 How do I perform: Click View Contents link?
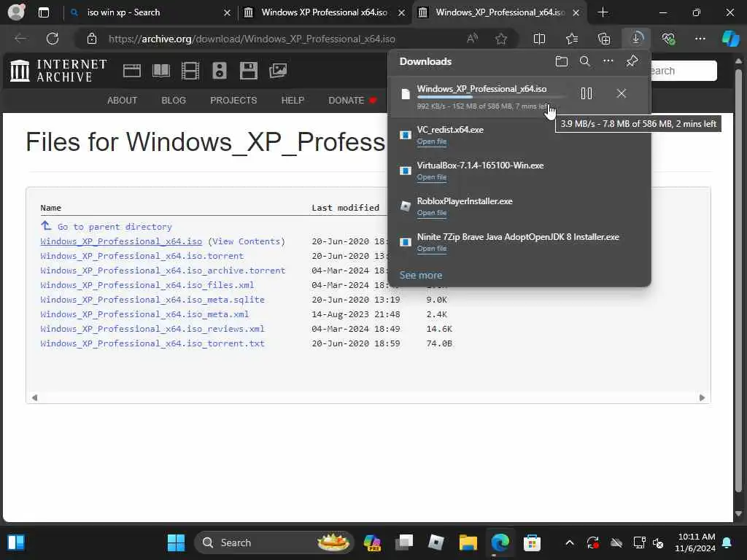click(247, 241)
